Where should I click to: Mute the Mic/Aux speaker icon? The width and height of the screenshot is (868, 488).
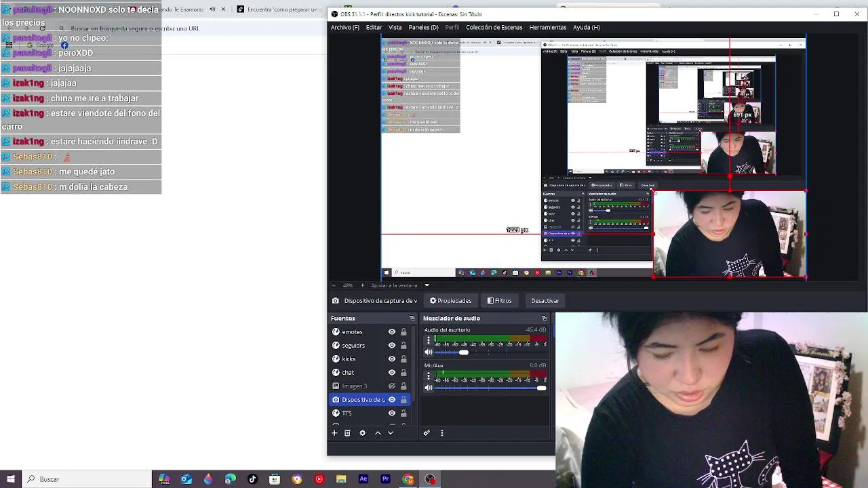(x=429, y=388)
